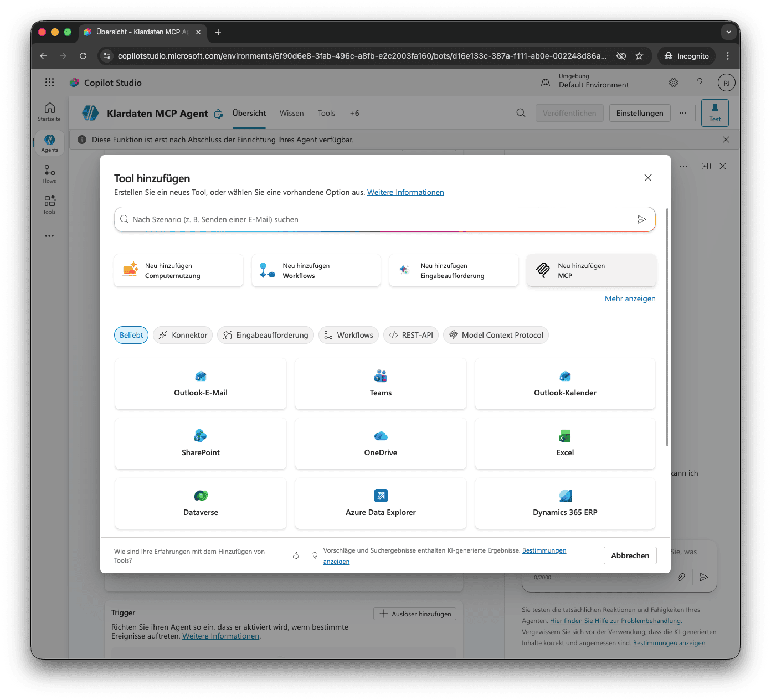Open Chrome's three-dot menu
This screenshot has width=771, height=700.
728,56
